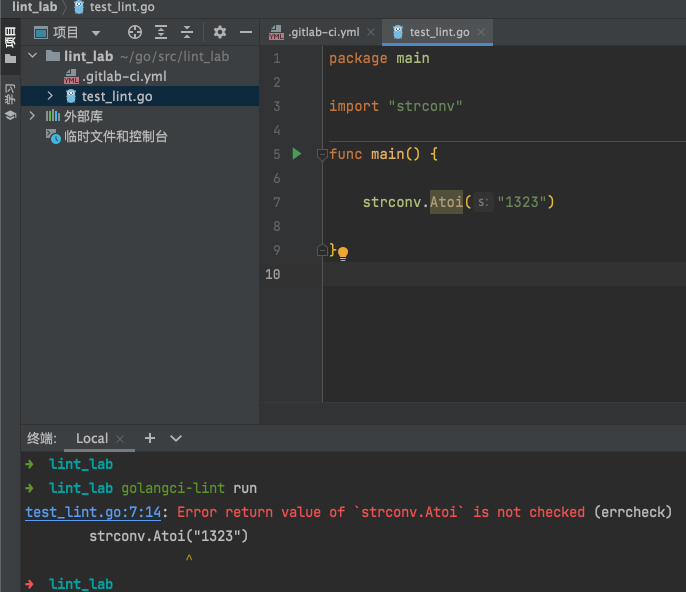Toggle the Project tool window sidebar button
This screenshot has width=686, height=592.
tap(10, 43)
